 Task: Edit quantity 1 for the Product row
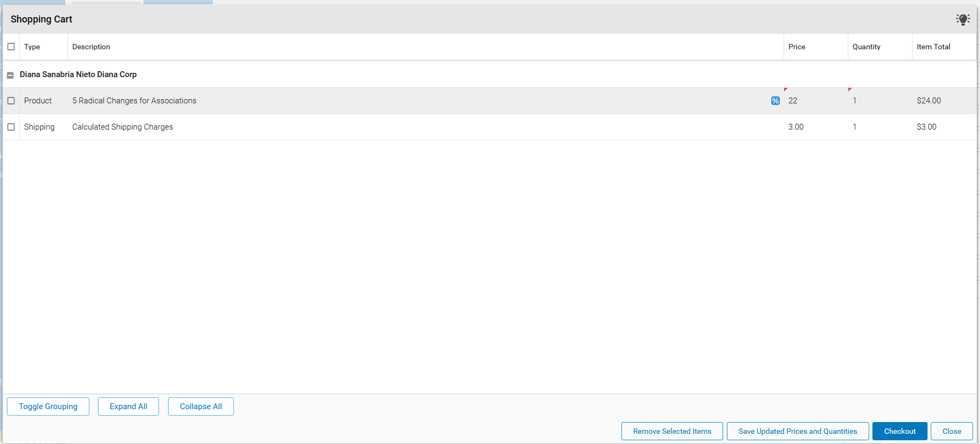click(x=880, y=101)
